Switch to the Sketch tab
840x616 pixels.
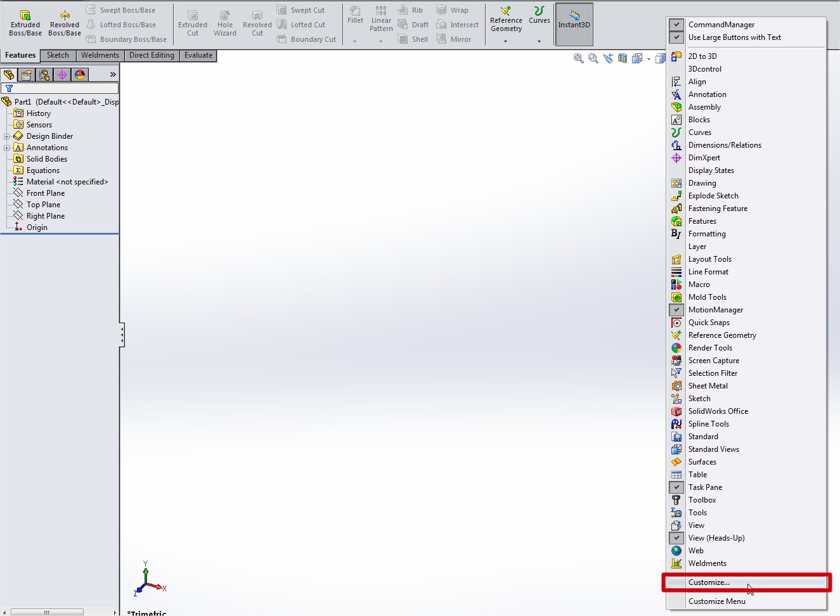(x=58, y=55)
